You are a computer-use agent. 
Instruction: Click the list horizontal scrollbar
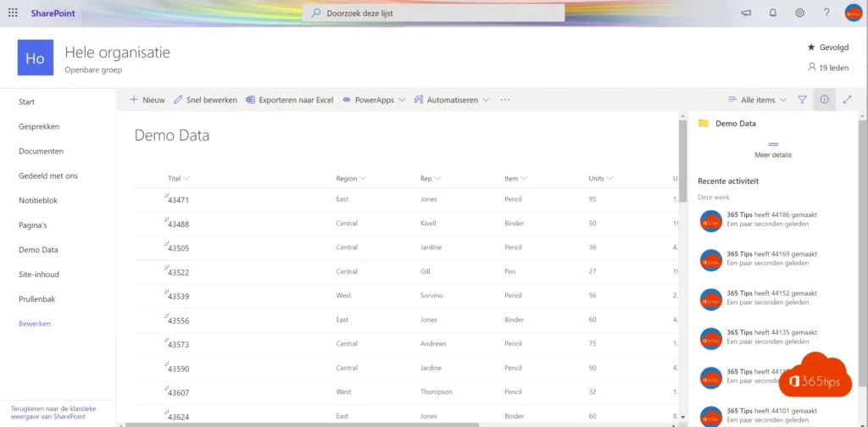click(303, 424)
